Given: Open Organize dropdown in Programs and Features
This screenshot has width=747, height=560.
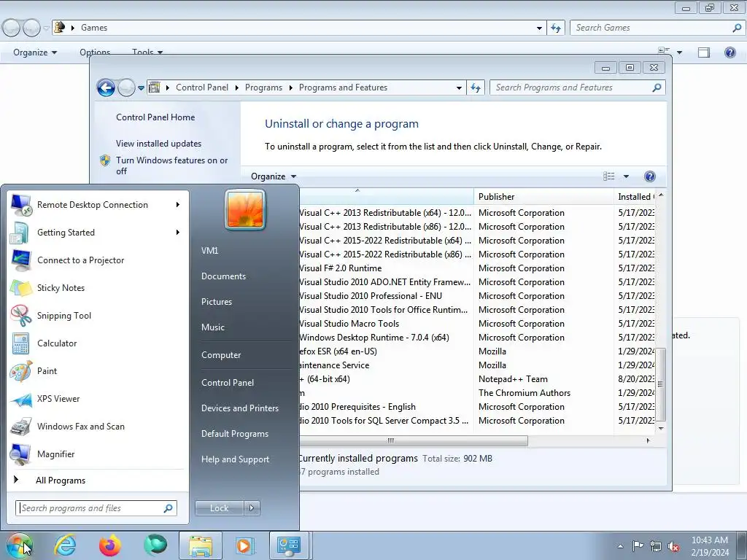Looking at the screenshot, I should (274, 176).
